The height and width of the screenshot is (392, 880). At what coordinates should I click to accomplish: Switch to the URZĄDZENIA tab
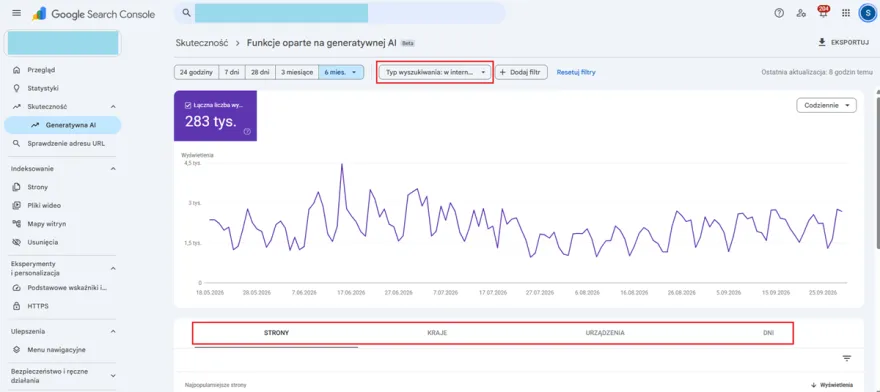[x=604, y=333]
